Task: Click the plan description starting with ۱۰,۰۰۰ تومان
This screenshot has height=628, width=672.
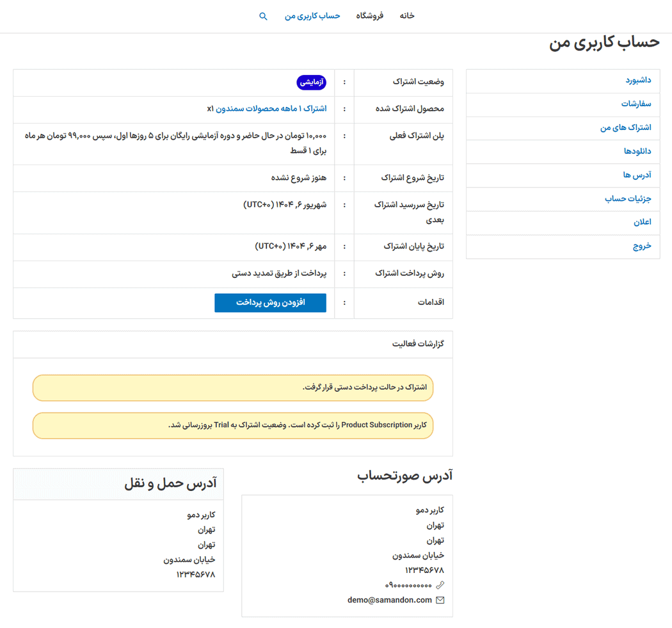Action: [x=175, y=143]
